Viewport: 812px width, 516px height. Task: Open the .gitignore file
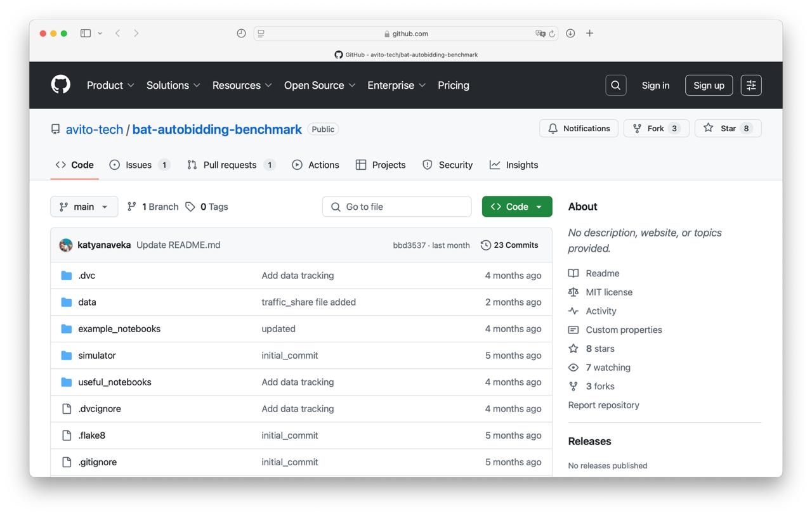click(98, 461)
